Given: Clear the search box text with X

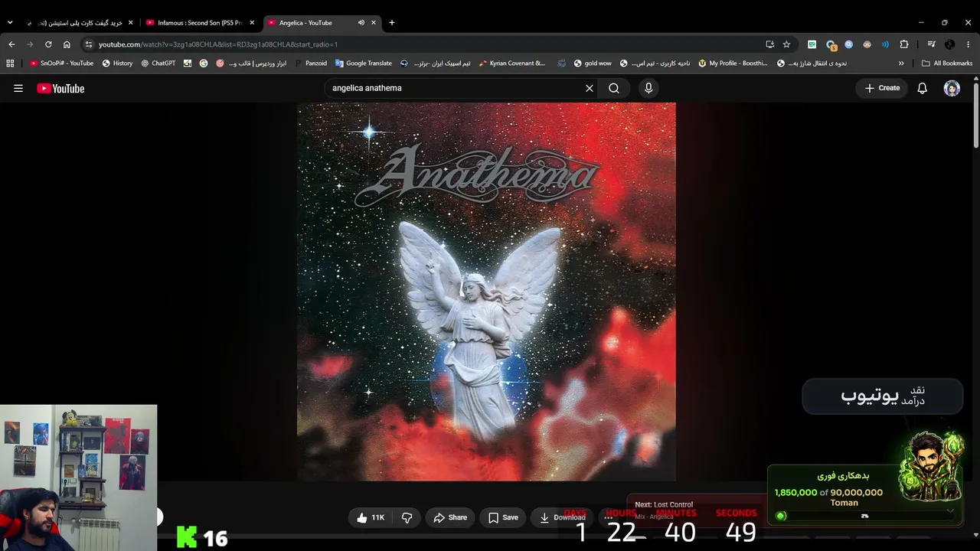Looking at the screenshot, I should (x=590, y=88).
